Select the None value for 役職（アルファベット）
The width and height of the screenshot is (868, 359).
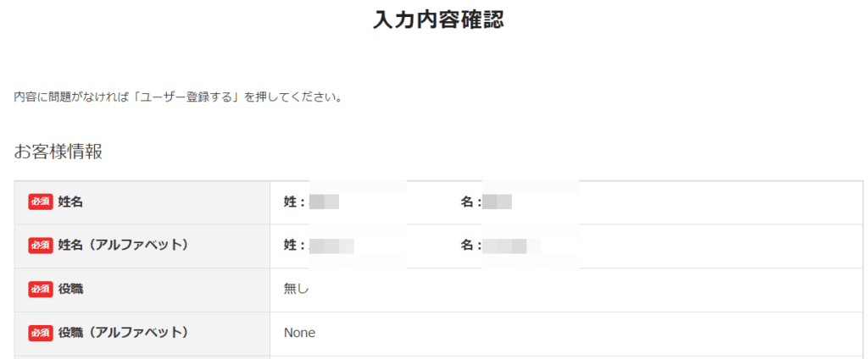coord(299,333)
